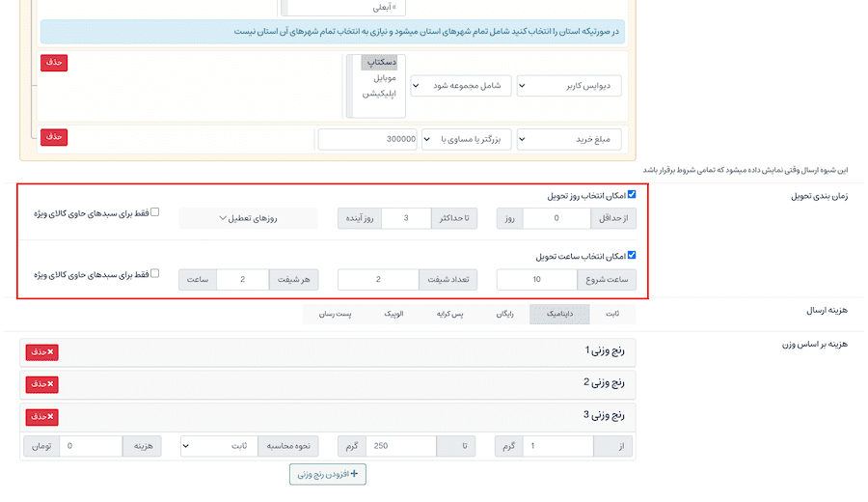Delete weight range 2 (رنج وزنی 2)

pos(41,384)
